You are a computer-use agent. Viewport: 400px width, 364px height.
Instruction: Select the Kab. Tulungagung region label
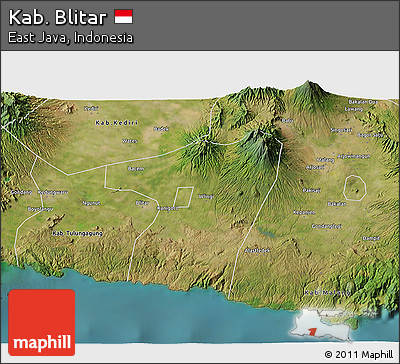pos(77,233)
